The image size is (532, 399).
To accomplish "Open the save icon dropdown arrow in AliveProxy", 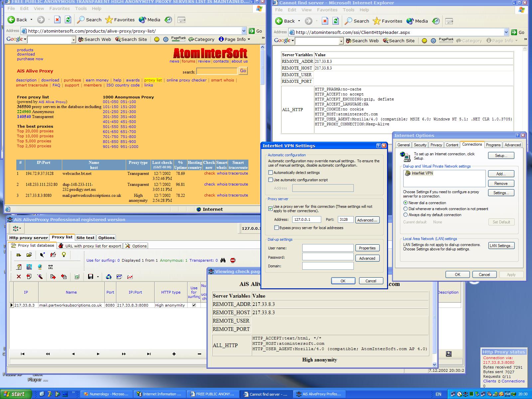I will point(98,277).
